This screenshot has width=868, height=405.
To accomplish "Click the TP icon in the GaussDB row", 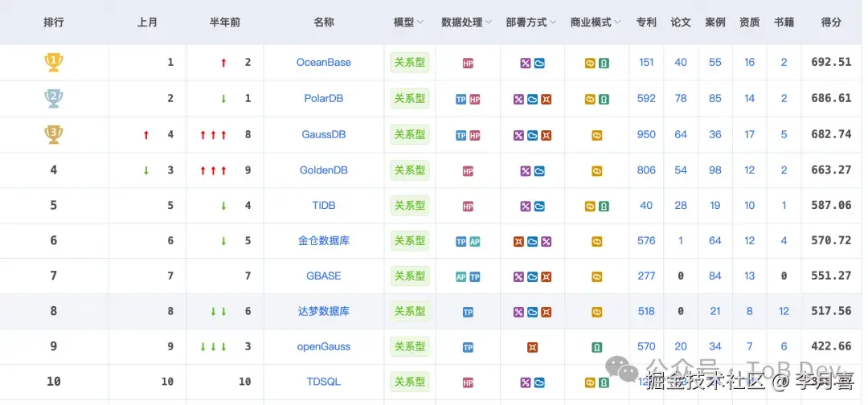I will pyautogui.click(x=461, y=136).
